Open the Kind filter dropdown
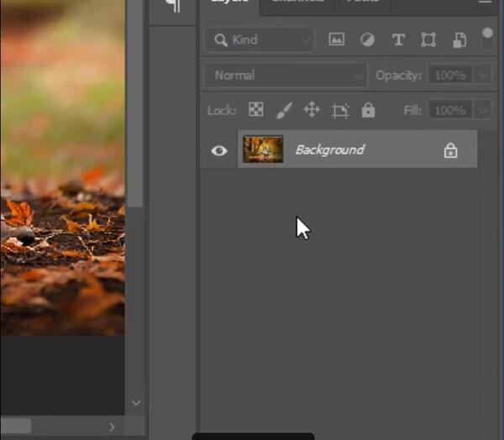Viewport: 504px width, 440px height. (260, 39)
